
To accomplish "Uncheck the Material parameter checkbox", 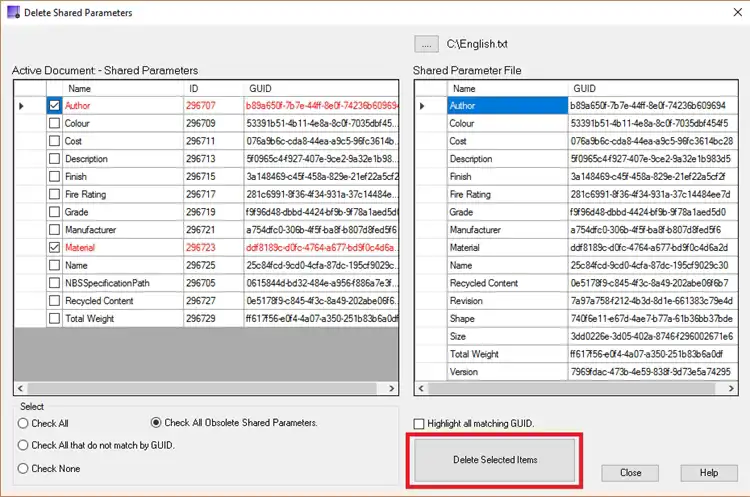I will pyautogui.click(x=54, y=247).
